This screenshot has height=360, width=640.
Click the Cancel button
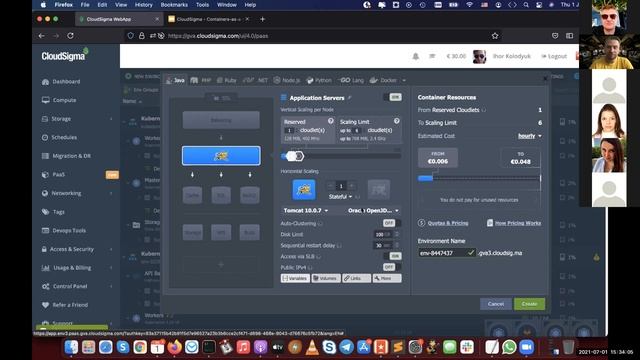click(496, 304)
